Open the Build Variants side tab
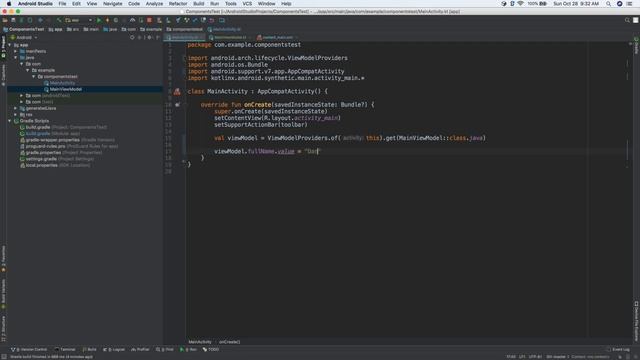Viewport: 640px width, 360px height. click(3, 294)
